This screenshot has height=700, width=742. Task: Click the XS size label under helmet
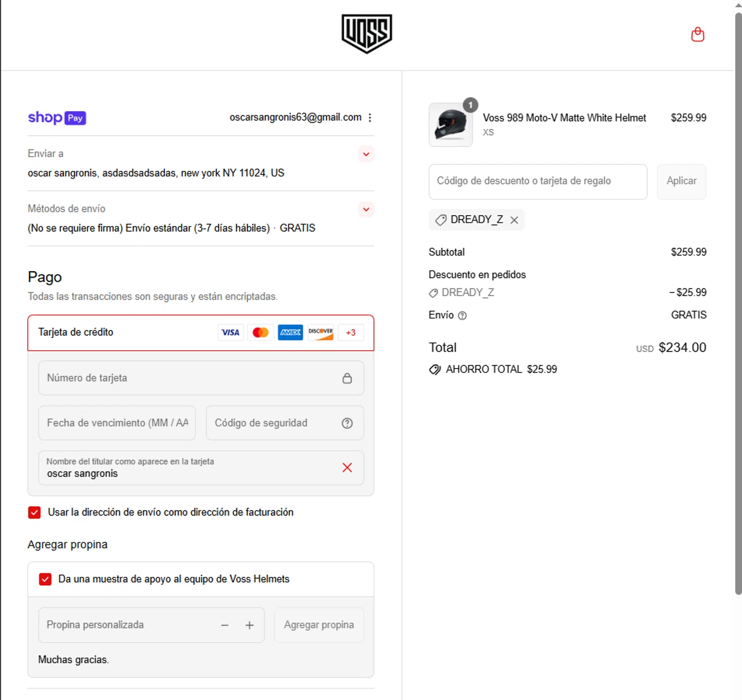[488, 133]
